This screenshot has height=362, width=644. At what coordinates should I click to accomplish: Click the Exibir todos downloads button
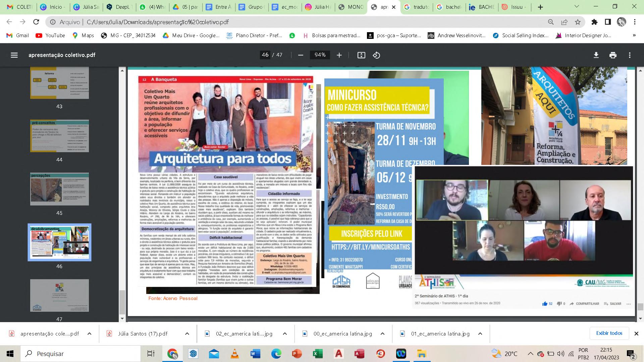coord(609,333)
